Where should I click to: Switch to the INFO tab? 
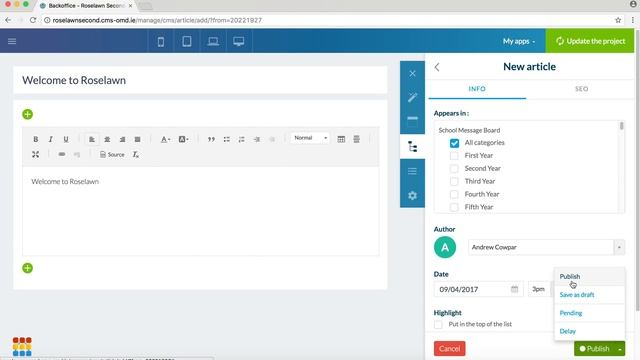(477, 89)
